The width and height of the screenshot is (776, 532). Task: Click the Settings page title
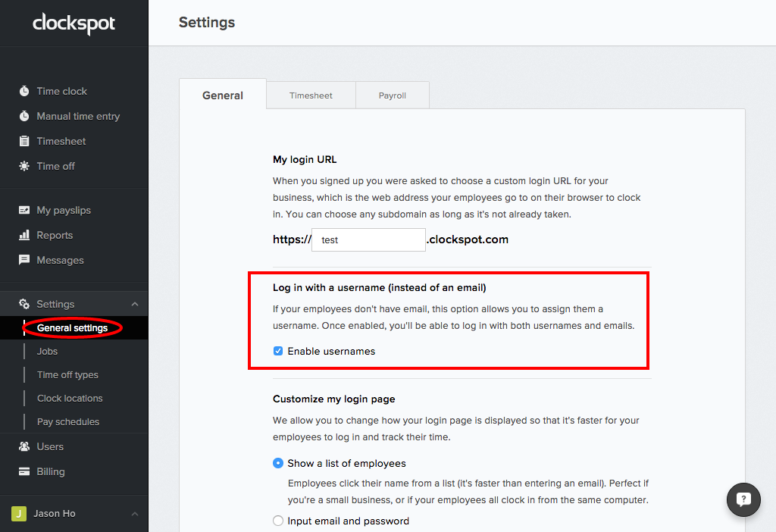[x=207, y=23]
